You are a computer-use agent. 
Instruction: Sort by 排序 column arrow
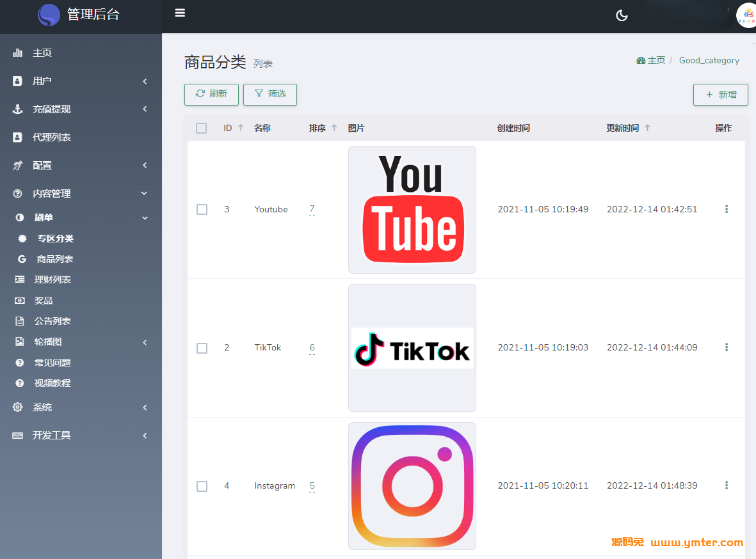pos(334,128)
